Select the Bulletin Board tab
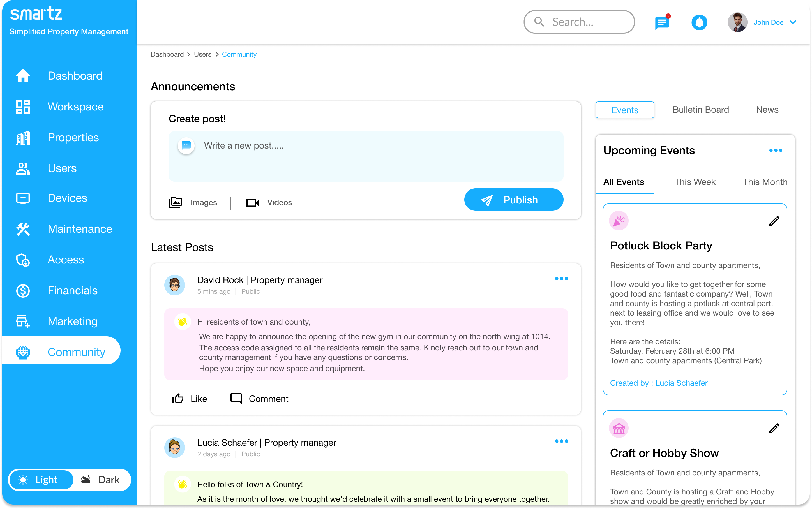 tap(701, 110)
